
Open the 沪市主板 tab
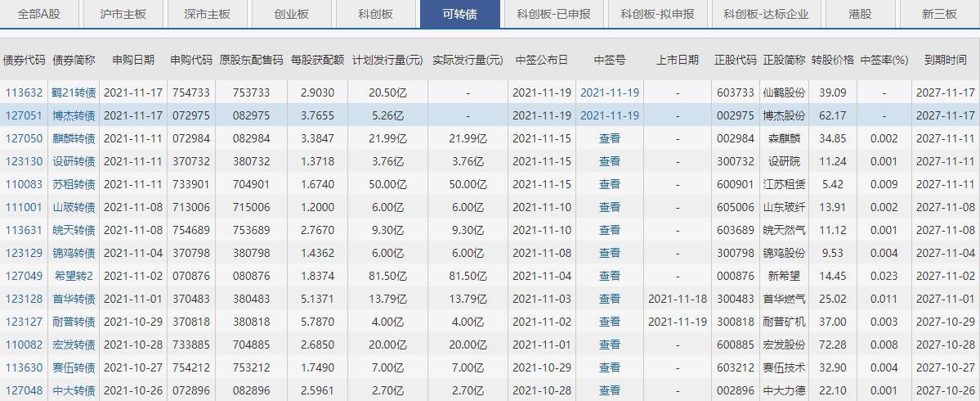click(123, 14)
